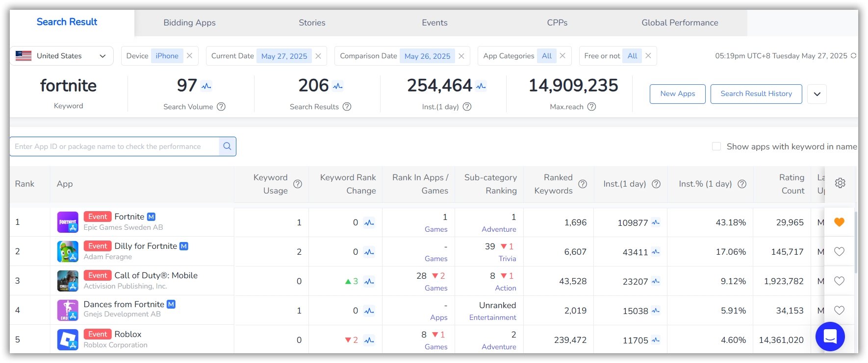The width and height of the screenshot is (868, 363).
Task: Click the Trivia sub-category link
Action: (x=508, y=259)
